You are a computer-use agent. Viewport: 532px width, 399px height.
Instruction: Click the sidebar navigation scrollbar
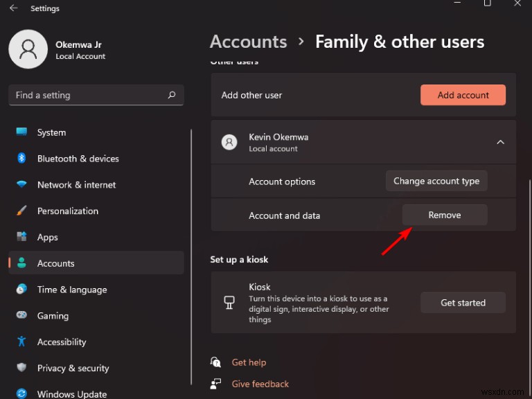pyautogui.click(x=191, y=257)
